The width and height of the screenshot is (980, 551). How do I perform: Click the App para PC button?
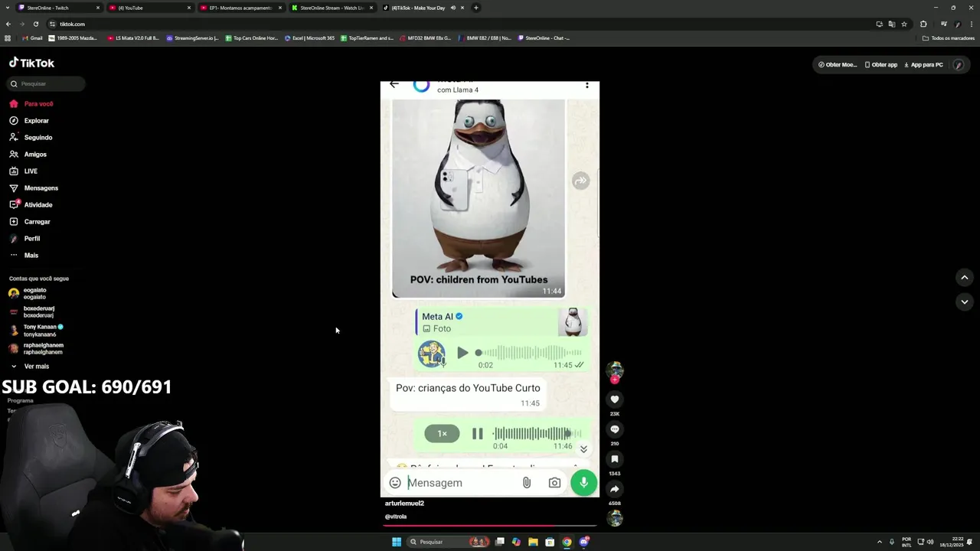[923, 64]
